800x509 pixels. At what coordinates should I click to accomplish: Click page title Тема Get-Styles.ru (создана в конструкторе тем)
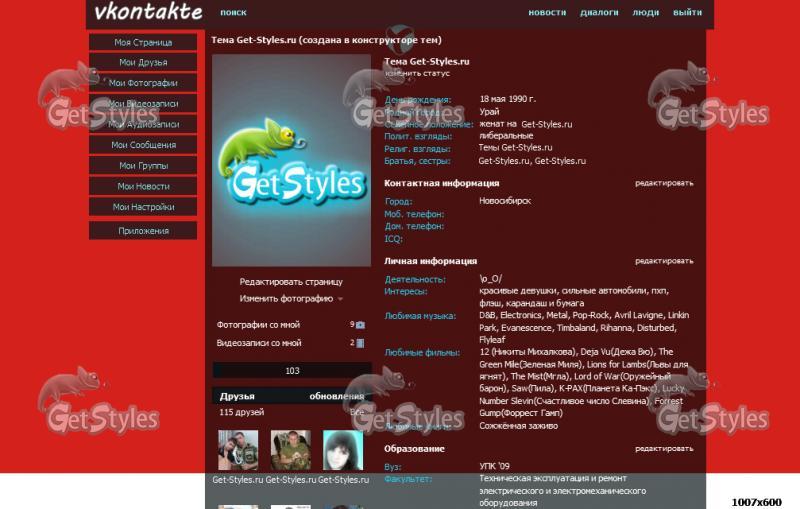pos(327,40)
